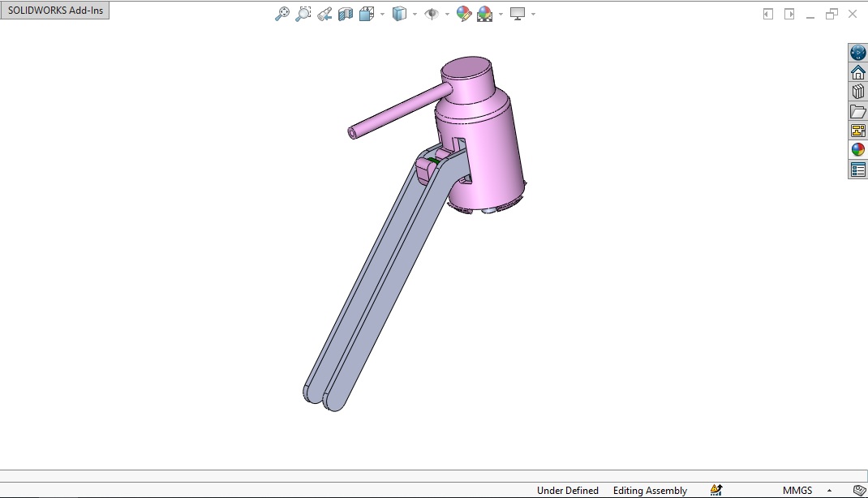Open the Design Library tab
Image resolution: width=868 pixels, height=498 pixels.
[x=858, y=92]
